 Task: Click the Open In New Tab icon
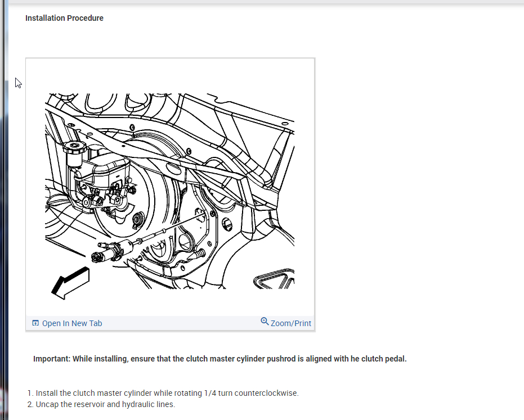[35, 323]
